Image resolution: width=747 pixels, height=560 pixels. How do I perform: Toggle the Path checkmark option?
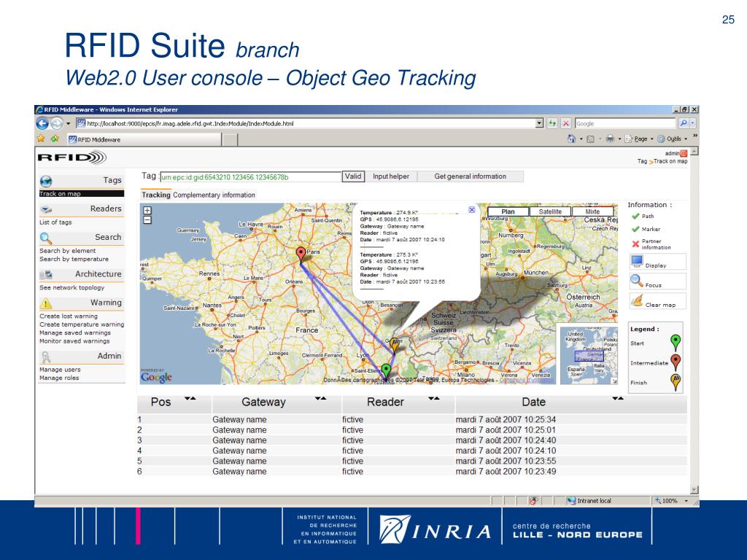click(x=635, y=216)
